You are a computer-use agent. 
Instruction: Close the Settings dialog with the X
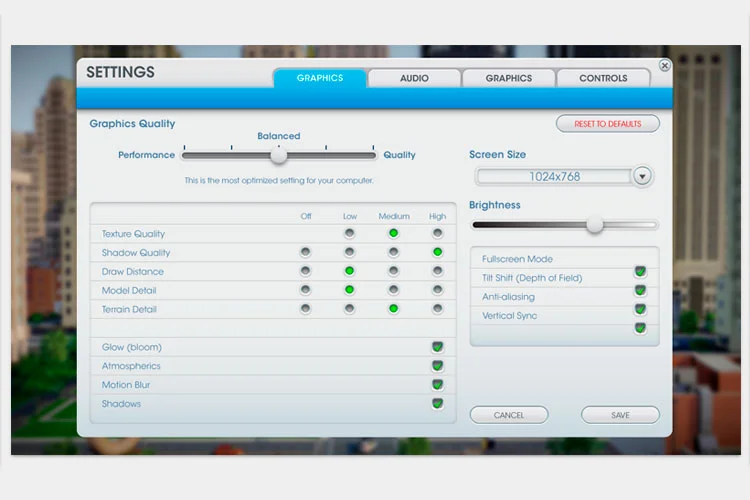coord(664,66)
